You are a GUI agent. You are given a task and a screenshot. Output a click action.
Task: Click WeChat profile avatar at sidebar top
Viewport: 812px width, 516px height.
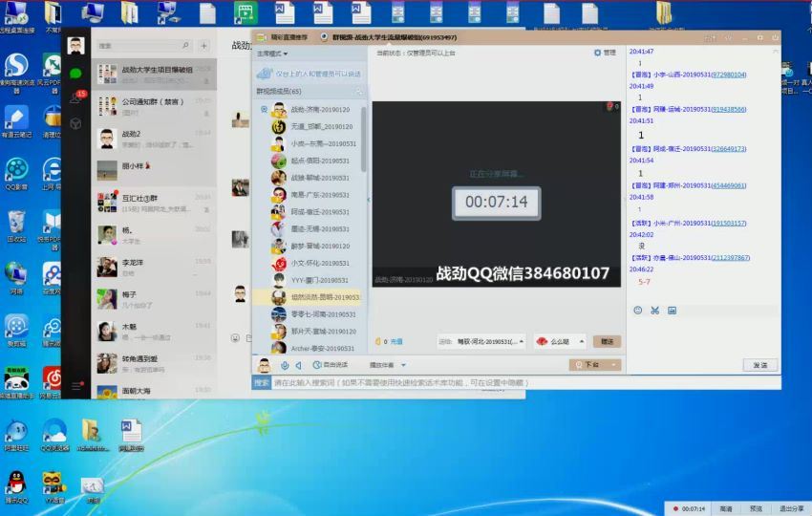76,46
